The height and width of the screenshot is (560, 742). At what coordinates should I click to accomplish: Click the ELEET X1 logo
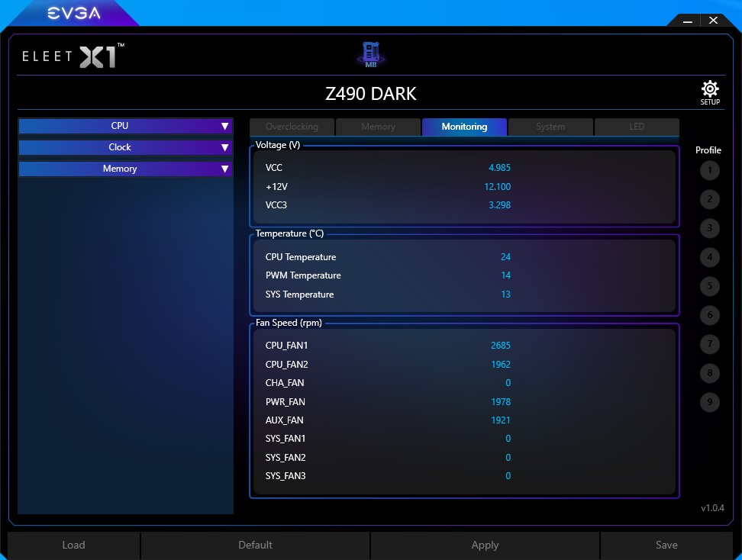[x=73, y=56]
